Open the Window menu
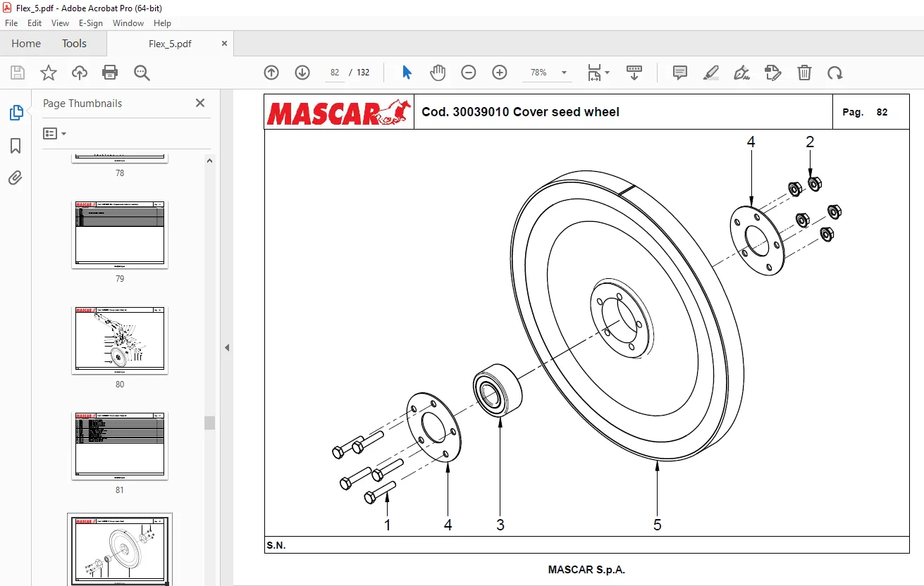 pyautogui.click(x=128, y=23)
